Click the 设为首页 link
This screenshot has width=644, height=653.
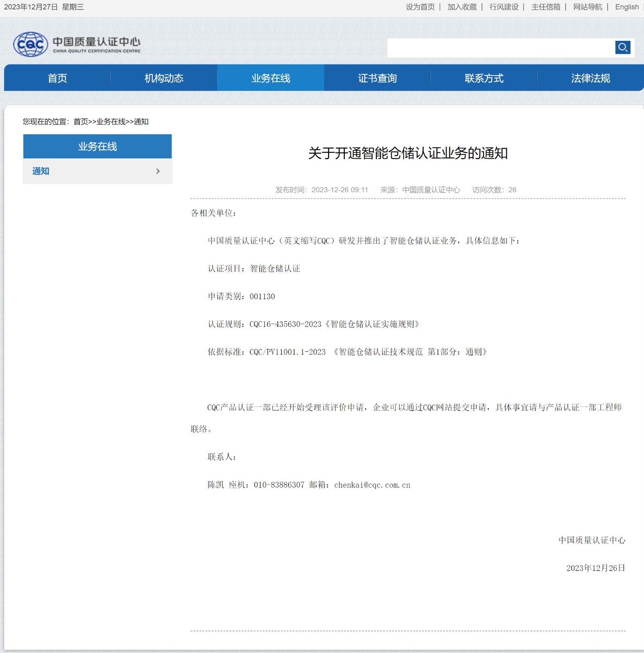point(420,7)
